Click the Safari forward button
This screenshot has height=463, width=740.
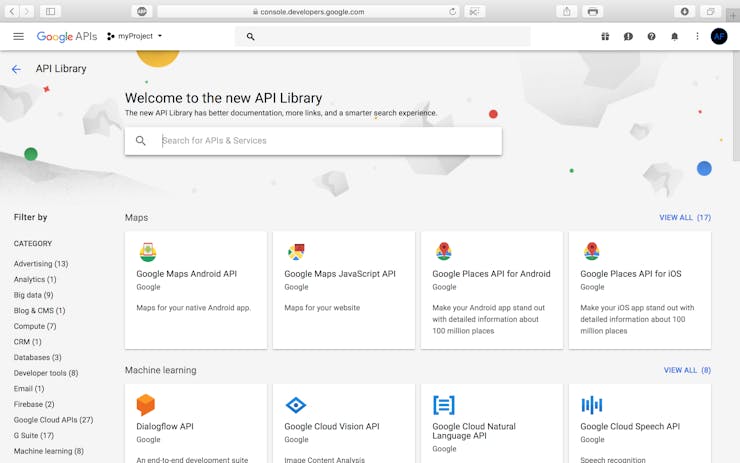[x=27, y=11]
